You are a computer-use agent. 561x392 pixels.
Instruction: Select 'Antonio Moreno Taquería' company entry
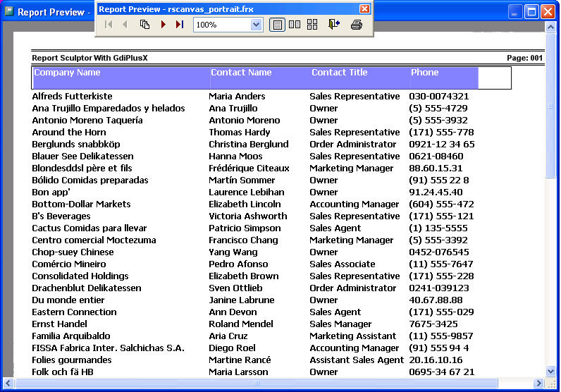point(87,121)
